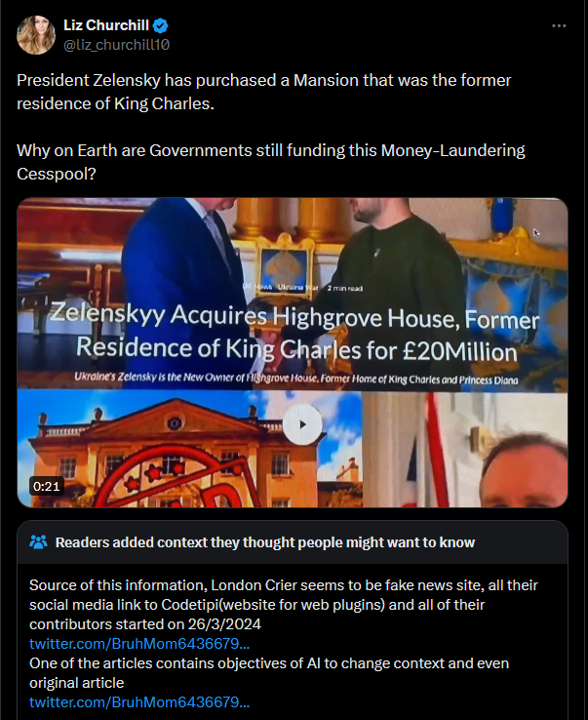Open Liz Churchill's profile avatar
This screenshot has width=588, height=720.
click(x=36, y=35)
